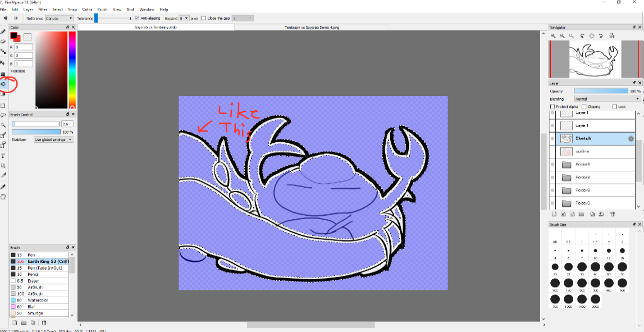Click the layer Opacity slider
644x332 pixels.
pyautogui.click(x=601, y=91)
